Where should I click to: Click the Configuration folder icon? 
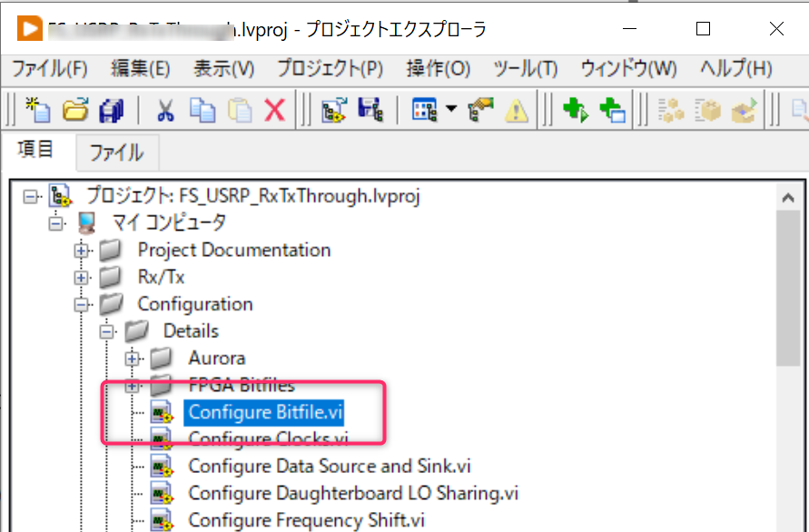111,304
